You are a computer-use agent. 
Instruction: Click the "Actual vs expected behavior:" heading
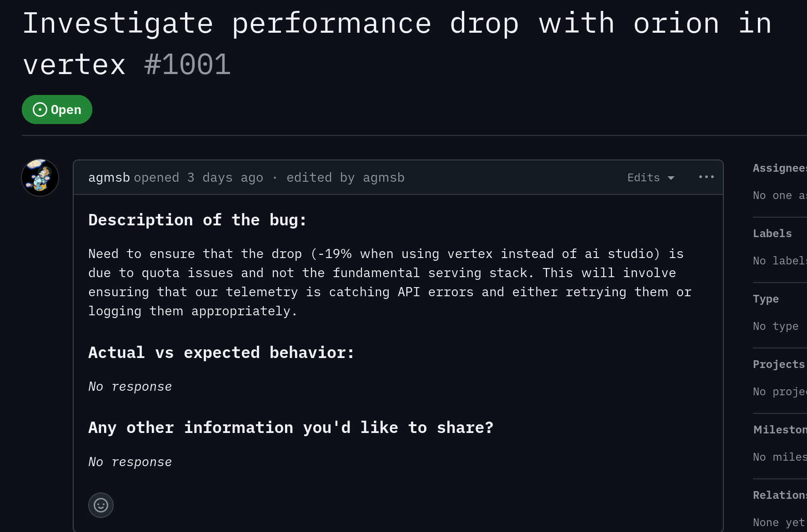click(x=221, y=353)
